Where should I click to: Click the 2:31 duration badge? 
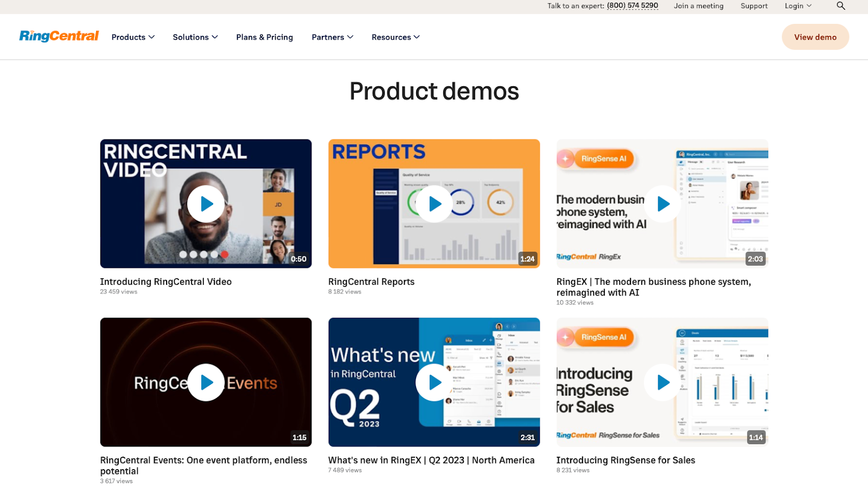pos(527,437)
